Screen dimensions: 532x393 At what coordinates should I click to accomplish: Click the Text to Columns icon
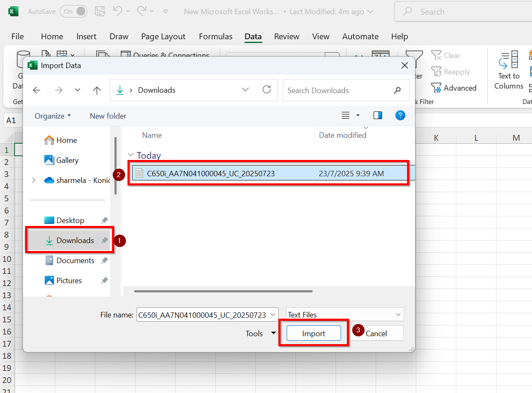tap(508, 61)
